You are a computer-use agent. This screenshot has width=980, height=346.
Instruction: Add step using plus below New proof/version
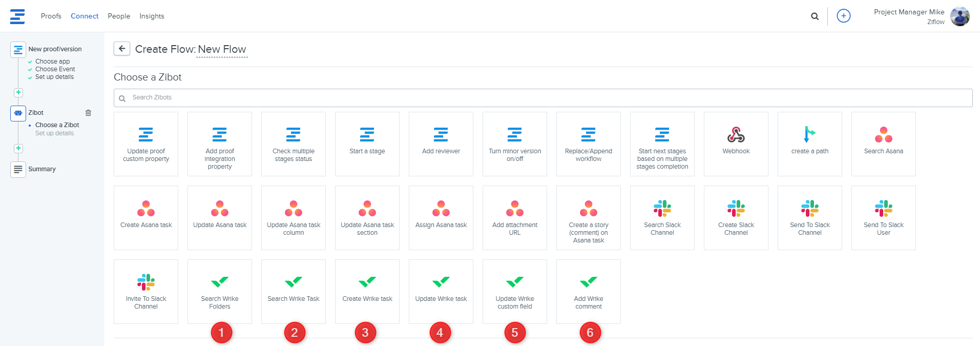[18, 93]
